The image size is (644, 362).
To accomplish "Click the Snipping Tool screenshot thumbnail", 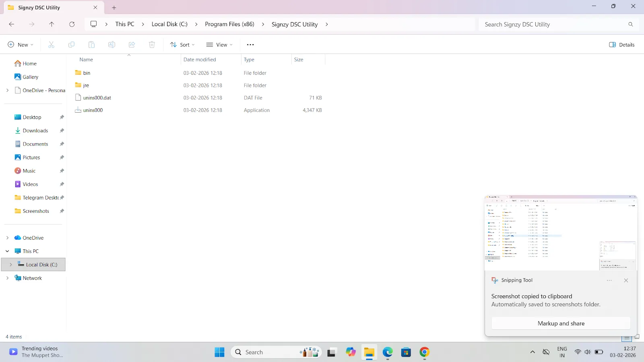I will 561,233.
